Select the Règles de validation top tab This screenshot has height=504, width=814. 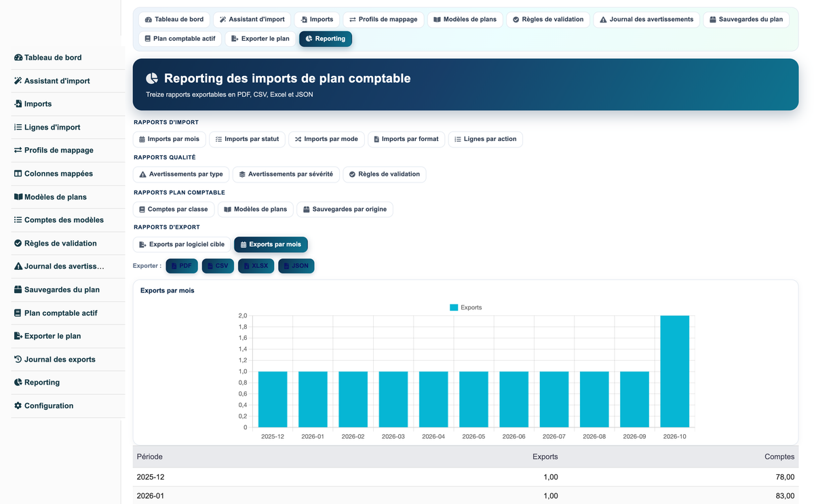[x=548, y=20]
